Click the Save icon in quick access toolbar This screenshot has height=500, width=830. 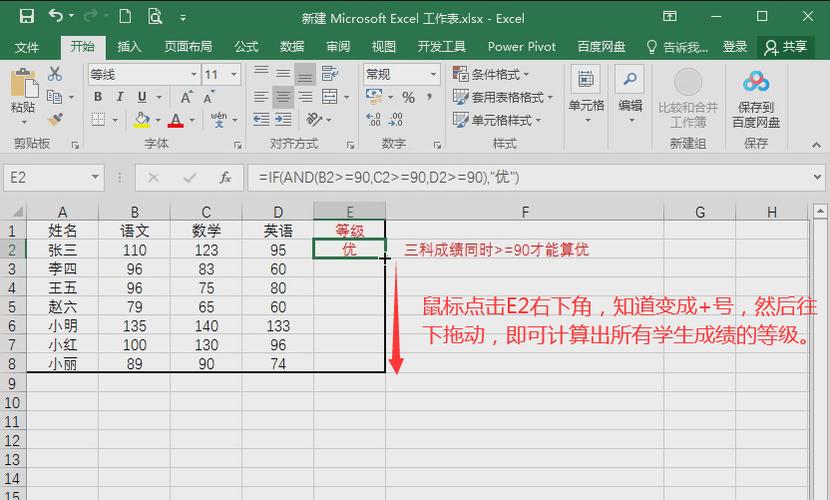click(26, 16)
